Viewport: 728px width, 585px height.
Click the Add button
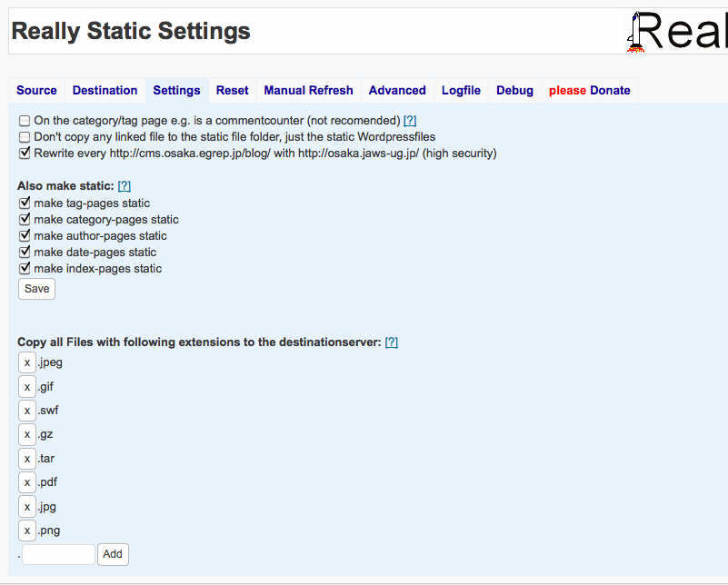coord(113,554)
